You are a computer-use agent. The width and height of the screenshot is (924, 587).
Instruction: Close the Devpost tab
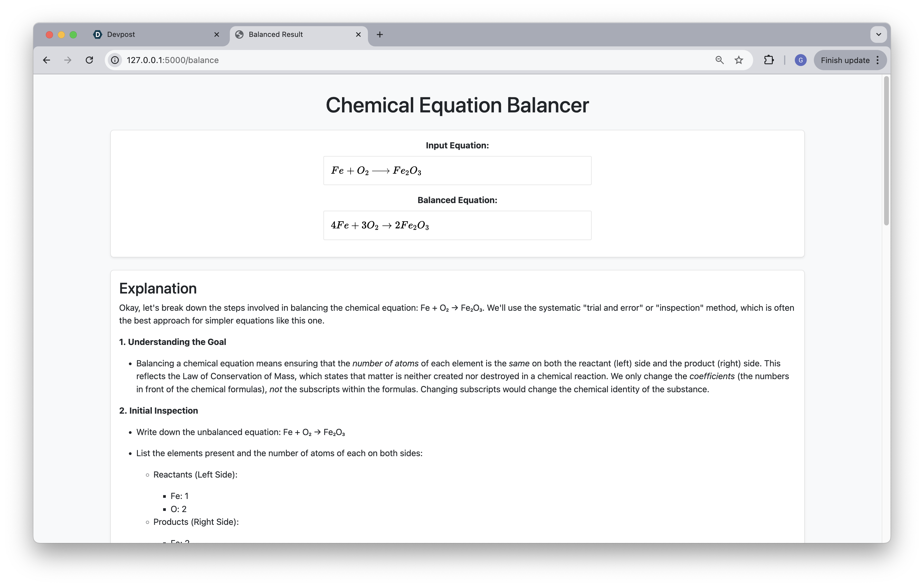click(217, 34)
